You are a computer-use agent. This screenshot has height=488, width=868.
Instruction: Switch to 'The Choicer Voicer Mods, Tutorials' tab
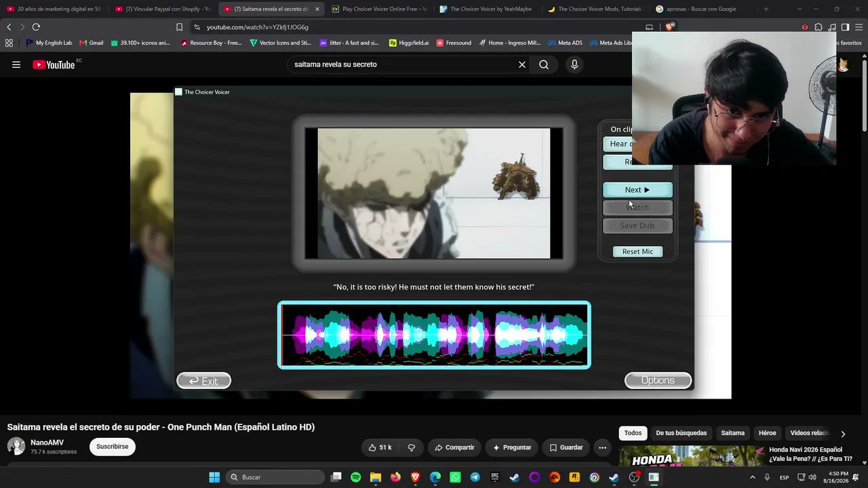tap(597, 9)
